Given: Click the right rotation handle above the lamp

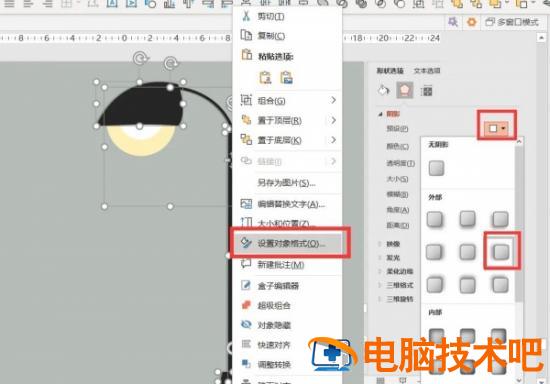Looking at the screenshot, I should tap(171, 64).
